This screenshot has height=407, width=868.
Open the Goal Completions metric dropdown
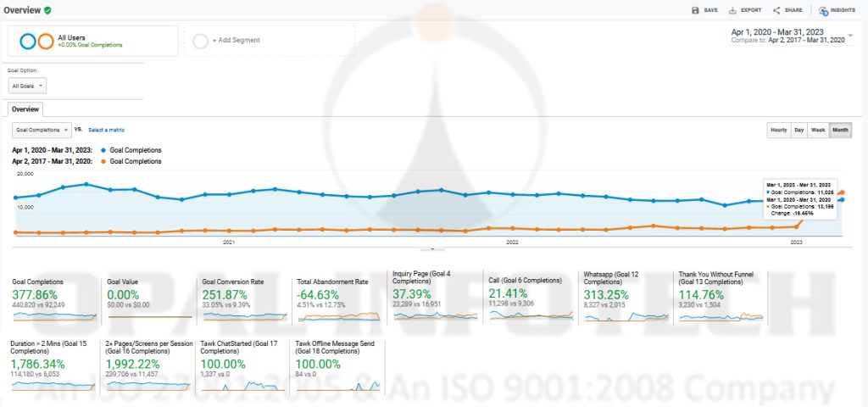click(x=42, y=130)
